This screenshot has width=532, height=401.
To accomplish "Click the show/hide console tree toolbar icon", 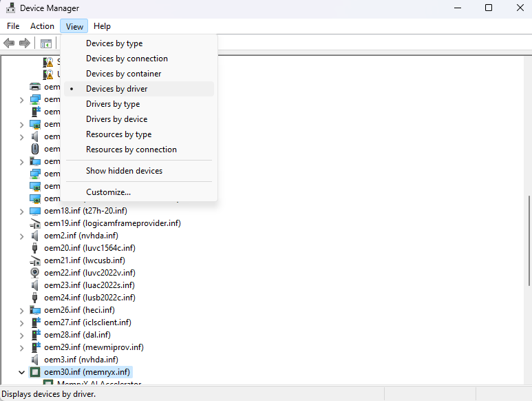I will 46,43.
